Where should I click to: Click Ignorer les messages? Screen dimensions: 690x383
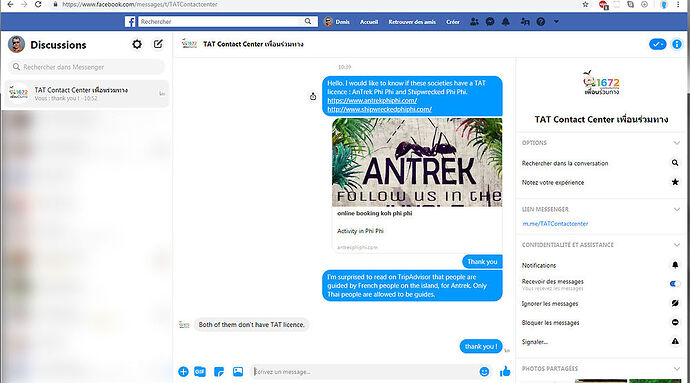coord(550,303)
